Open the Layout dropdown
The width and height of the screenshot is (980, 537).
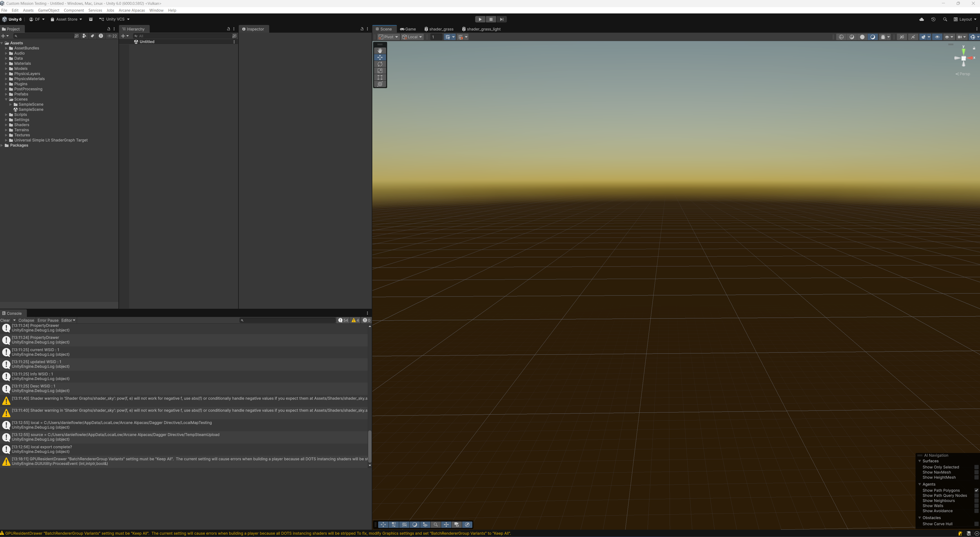tap(965, 19)
